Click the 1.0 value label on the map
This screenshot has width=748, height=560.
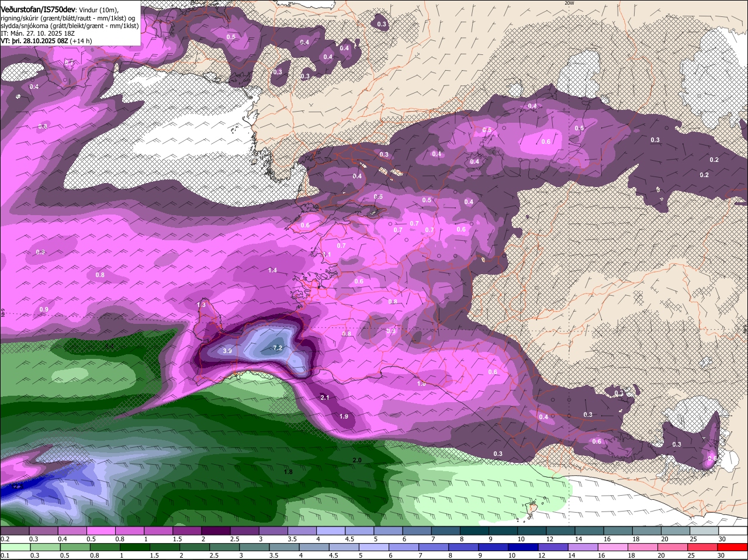point(421,383)
